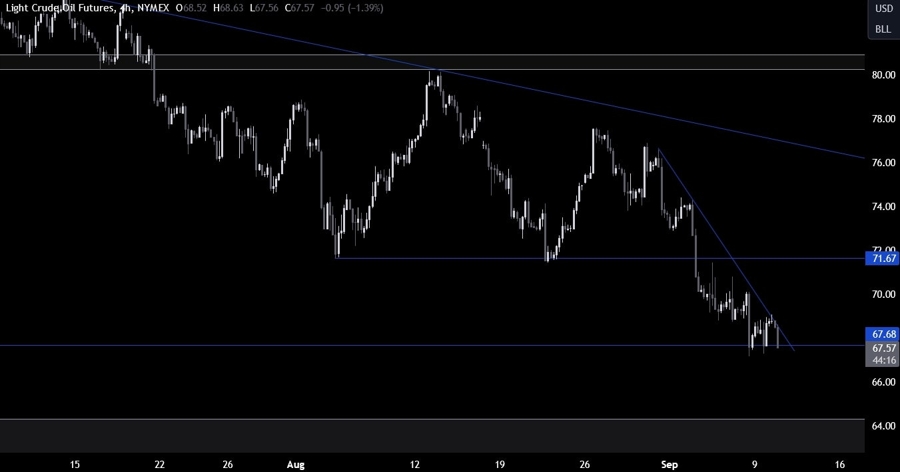Click the 16 date label on time axis

[840, 465]
